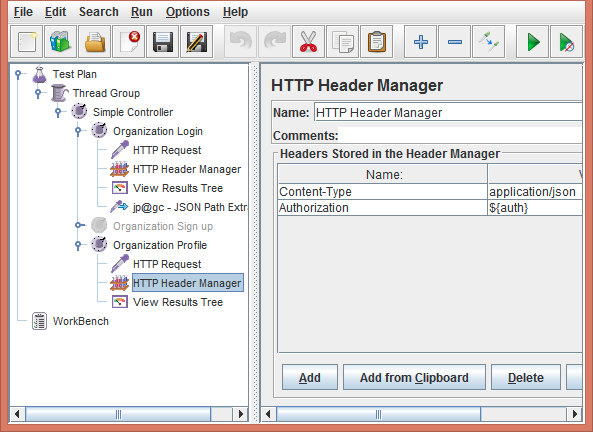Click the Save As pencil-disk icon
This screenshot has height=432, width=593.
[x=197, y=42]
